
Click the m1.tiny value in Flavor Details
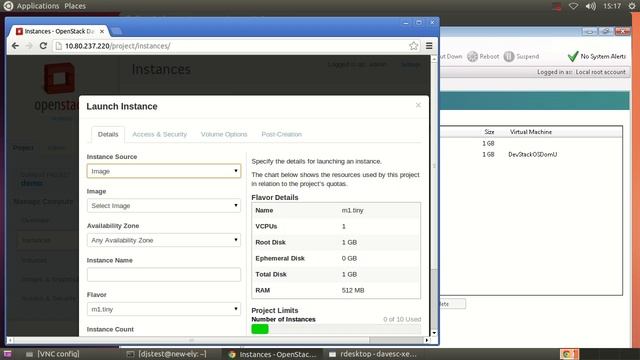[352, 211]
